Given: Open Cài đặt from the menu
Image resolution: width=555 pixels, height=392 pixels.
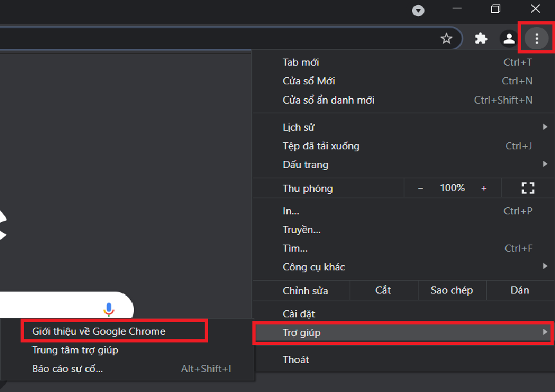Looking at the screenshot, I should tap(386, 313).
